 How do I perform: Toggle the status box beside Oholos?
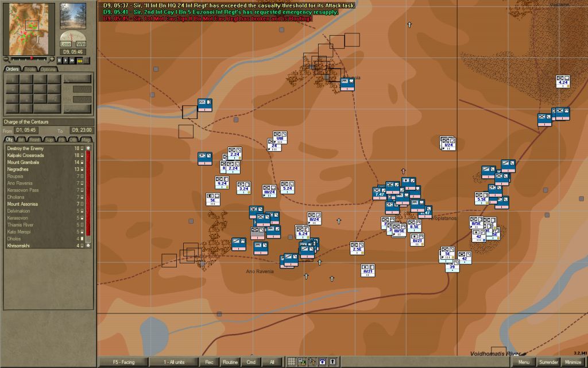coord(82,239)
